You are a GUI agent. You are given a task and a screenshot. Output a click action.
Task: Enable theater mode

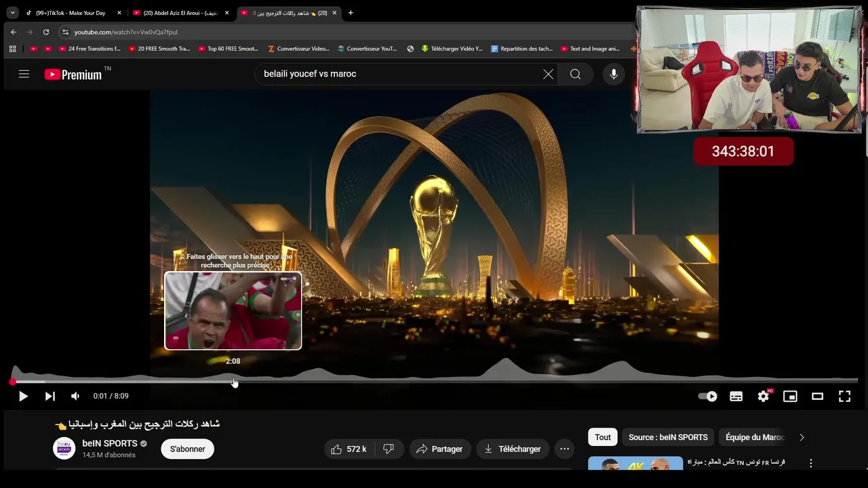pyautogui.click(x=817, y=396)
